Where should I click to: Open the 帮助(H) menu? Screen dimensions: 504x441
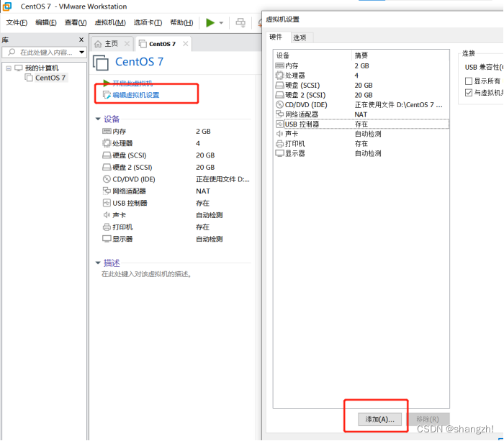tap(181, 22)
